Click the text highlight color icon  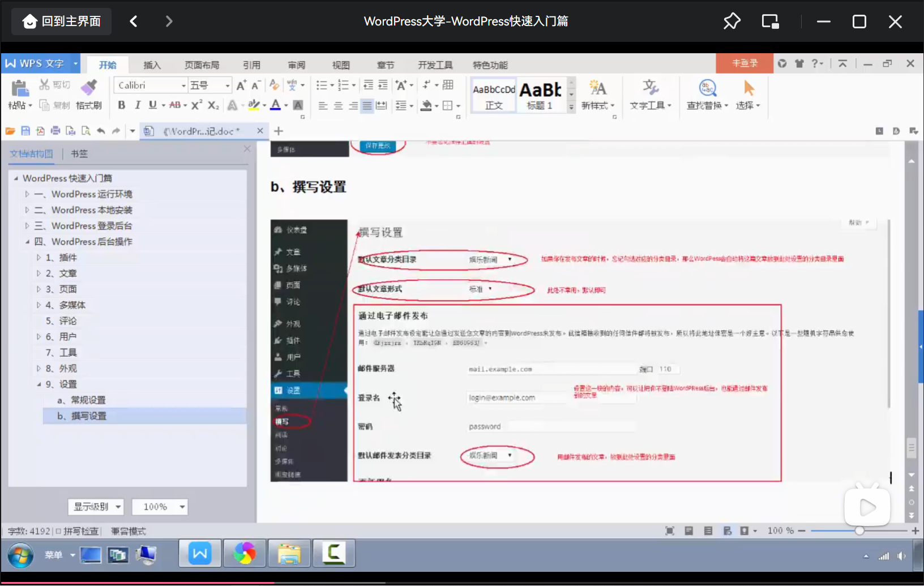tap(254, 105)
